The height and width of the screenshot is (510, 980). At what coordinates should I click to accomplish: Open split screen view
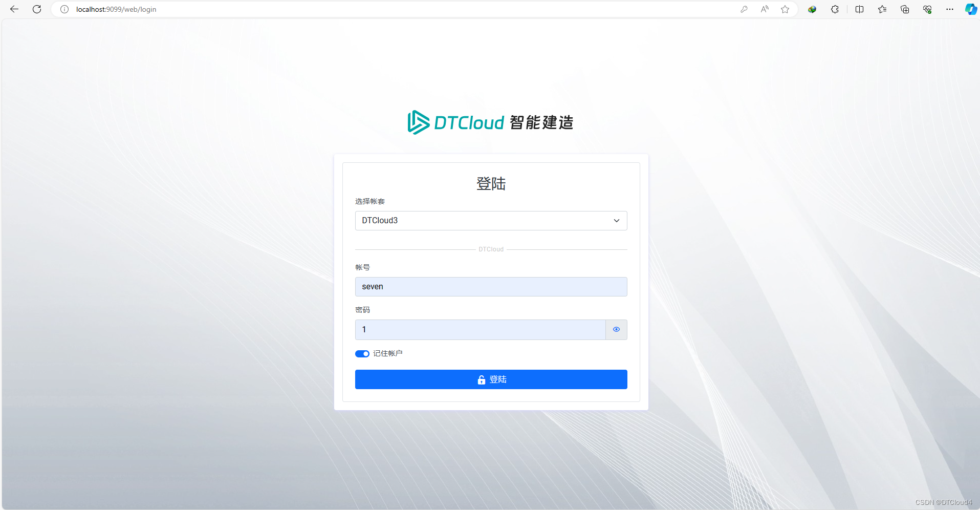[859, 9]
